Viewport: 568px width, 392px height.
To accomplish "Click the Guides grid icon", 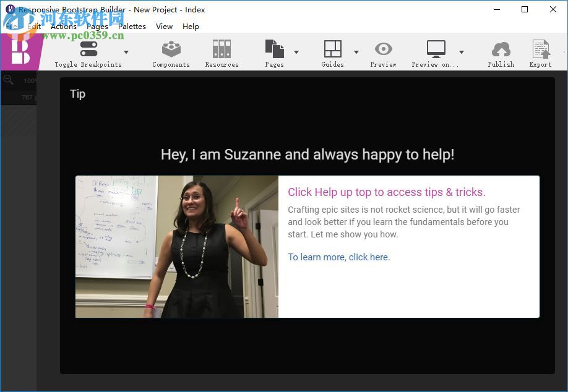I will click(332, 49).
